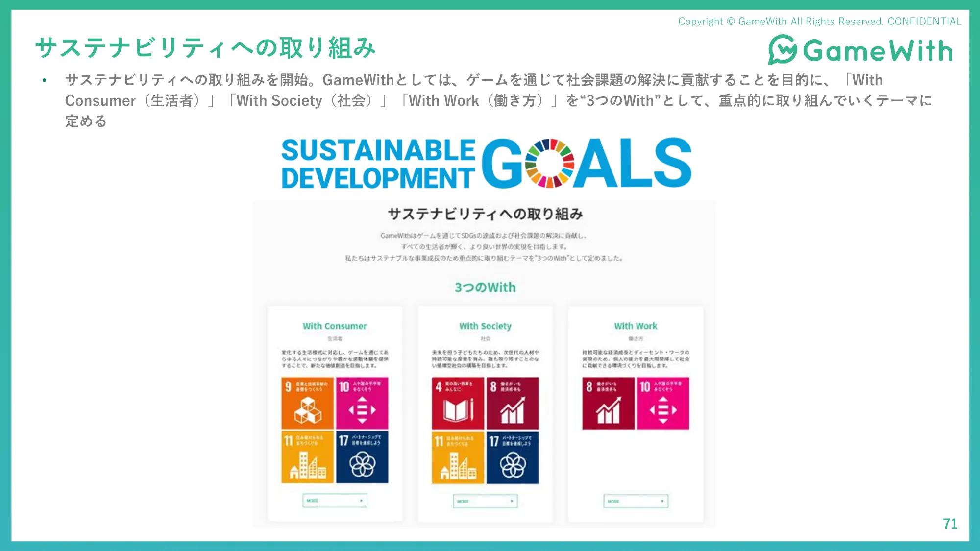Select SDG 10 tile in With Work card

coord(663,403)
